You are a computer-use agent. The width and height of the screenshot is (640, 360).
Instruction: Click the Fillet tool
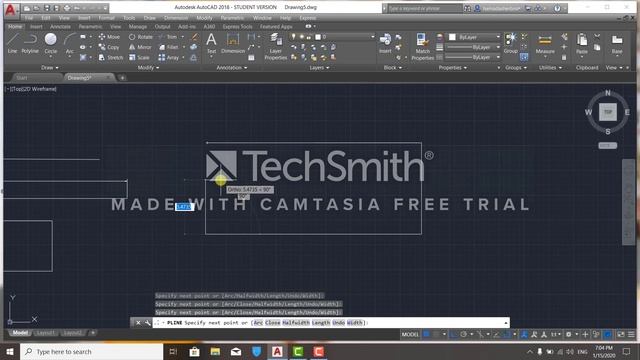click(169, 47)
